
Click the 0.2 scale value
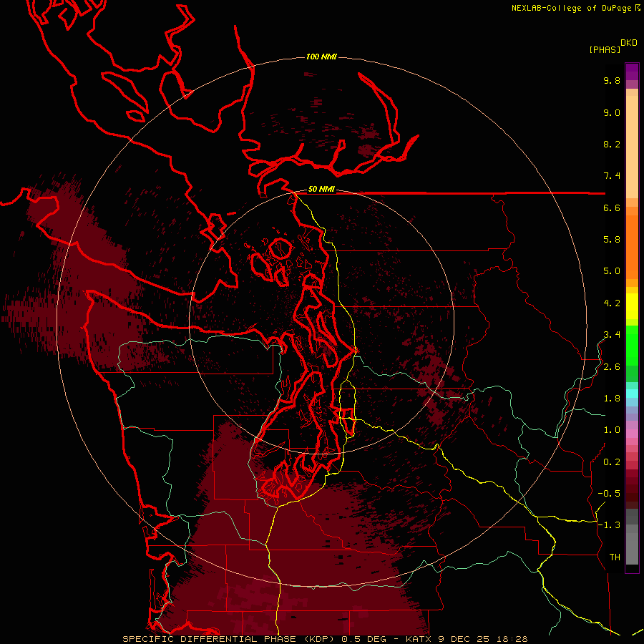pos(612,462)
